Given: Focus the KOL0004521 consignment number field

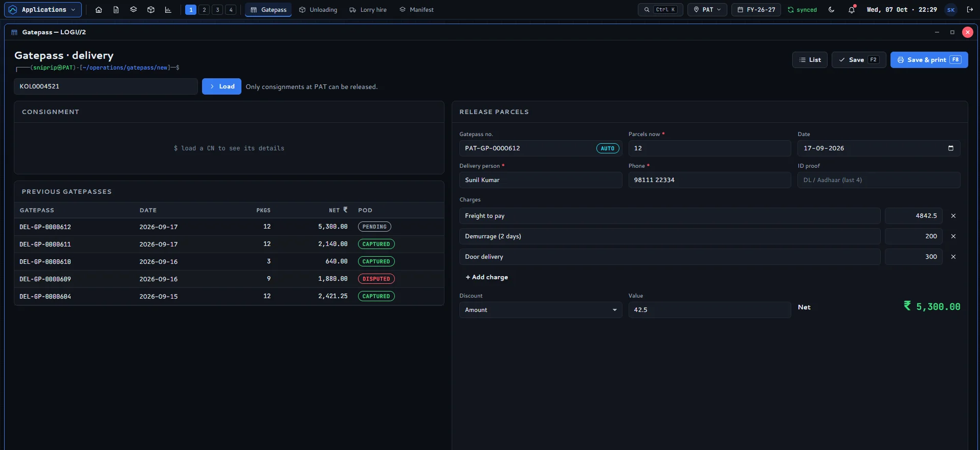Looking at the screenshot, I should point(106,86).
